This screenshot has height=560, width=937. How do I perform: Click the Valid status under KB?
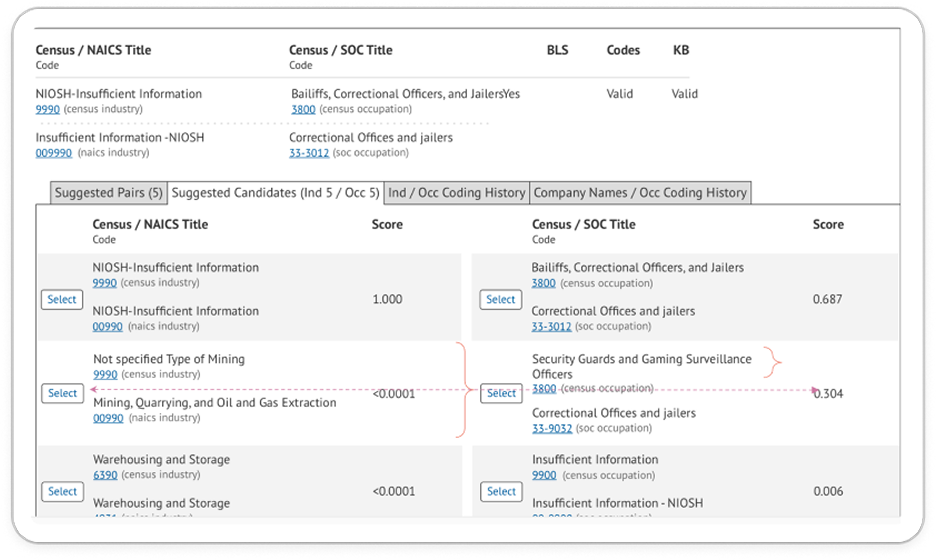[685, 94]
